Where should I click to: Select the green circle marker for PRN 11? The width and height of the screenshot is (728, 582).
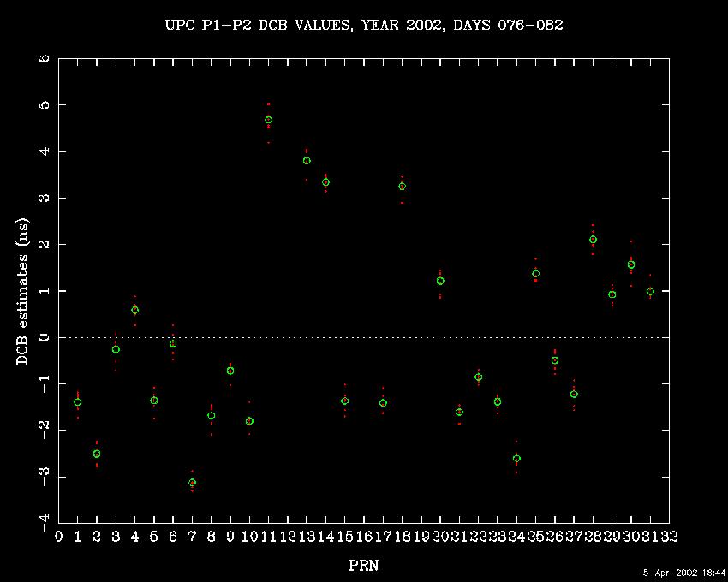coord(268,120)
